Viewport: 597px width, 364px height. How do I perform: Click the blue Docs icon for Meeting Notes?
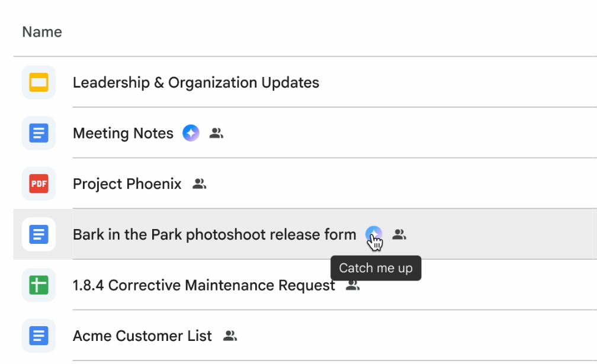pyautogui.click(x=38, y=133)
